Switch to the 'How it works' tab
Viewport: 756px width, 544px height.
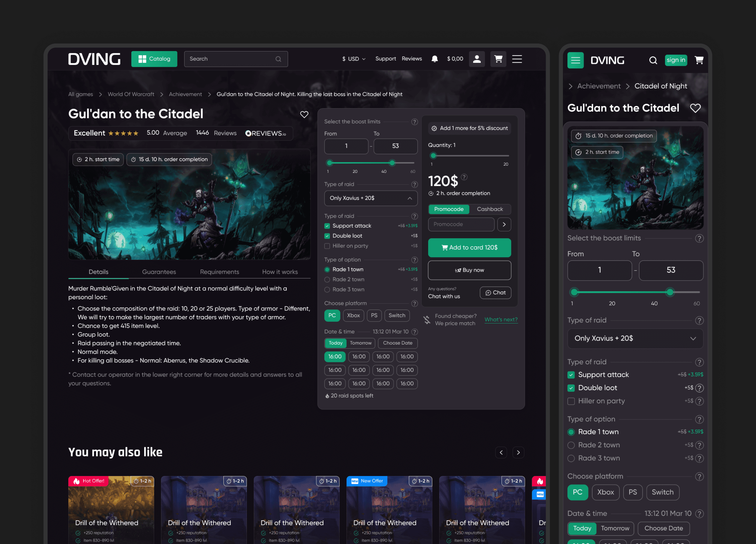pos(280,272)
